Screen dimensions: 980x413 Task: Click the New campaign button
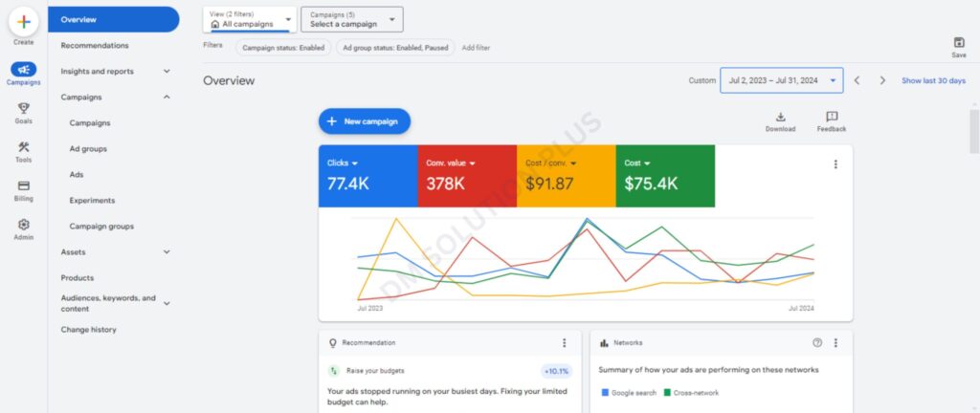click(x=364, y=121)
